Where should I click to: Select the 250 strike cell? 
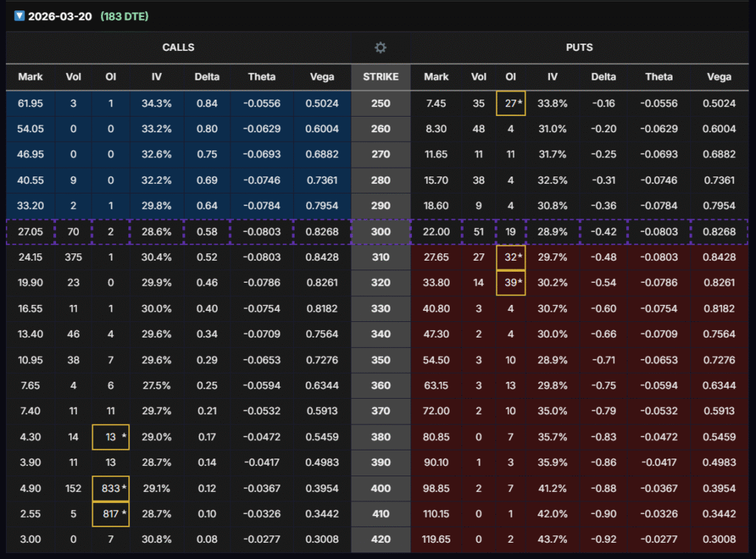click(380, 103)
